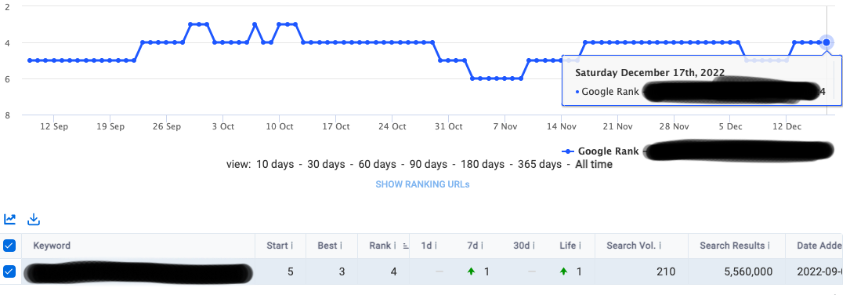Image resolution: width=868 pixels, height=295 pixels.
Task: Click the download export icon
Action: (34, 220)
